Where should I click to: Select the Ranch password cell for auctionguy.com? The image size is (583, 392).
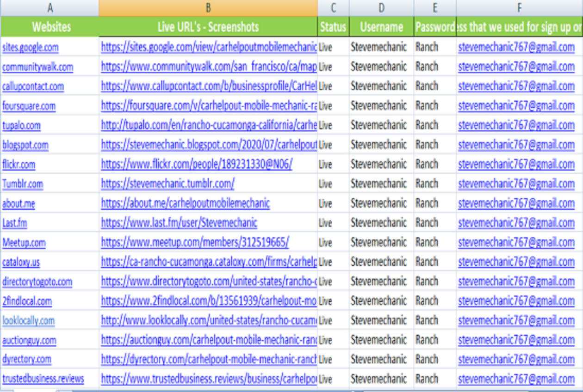[x=435, y=340]
